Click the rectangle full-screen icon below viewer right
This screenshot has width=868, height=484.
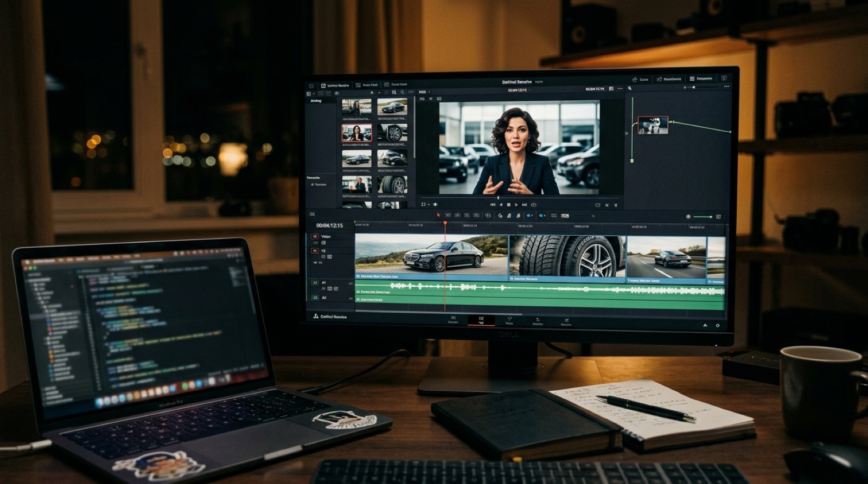coord(597,205)
